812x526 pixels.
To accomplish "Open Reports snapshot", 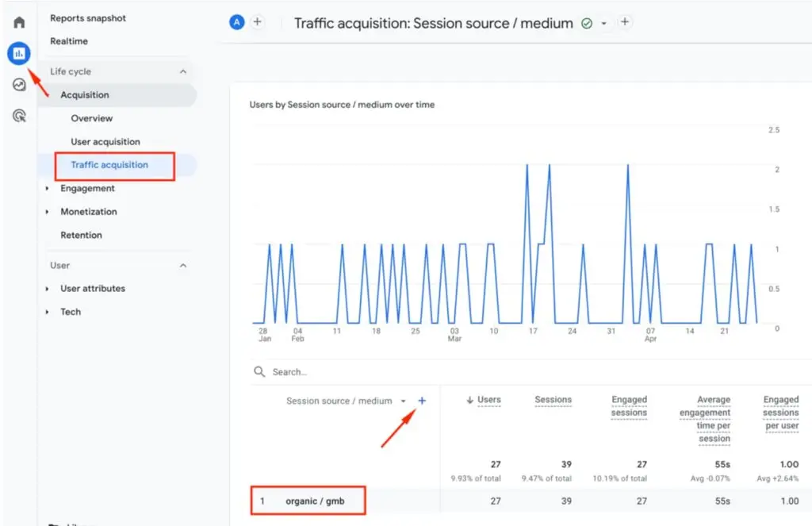I will click(x=88, y=18).
